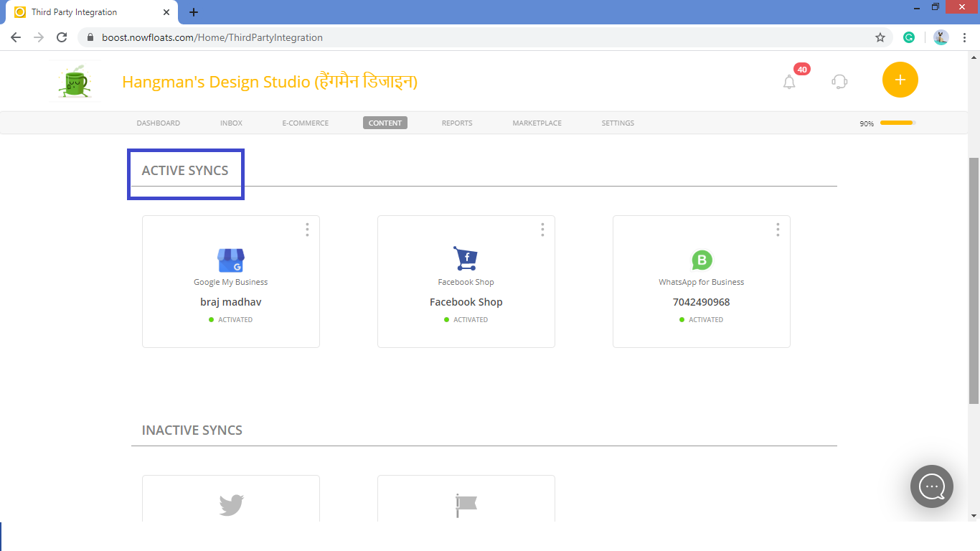Open a new browser tab
980x551 pixels.
[x=194, y=12]
